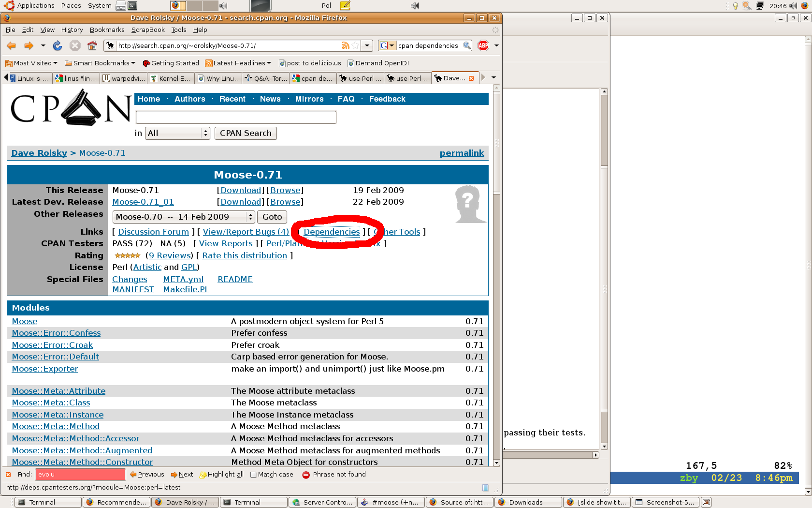The height and width of the screenshot is (508, 812).
Task: Open the Discussion Forum link
Action: [153, 232]
